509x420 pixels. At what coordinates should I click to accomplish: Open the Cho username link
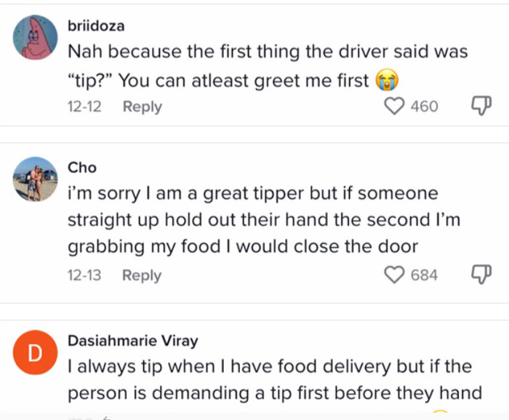click(x=82, y=168)
